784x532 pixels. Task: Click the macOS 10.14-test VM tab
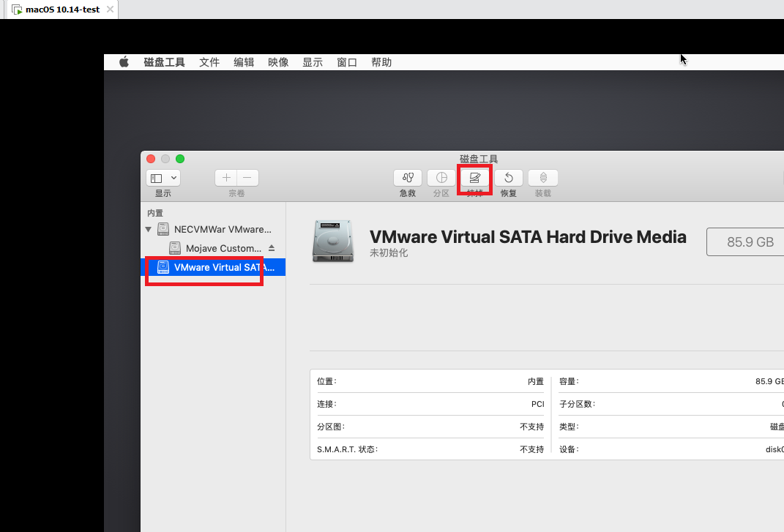(62, 10)
